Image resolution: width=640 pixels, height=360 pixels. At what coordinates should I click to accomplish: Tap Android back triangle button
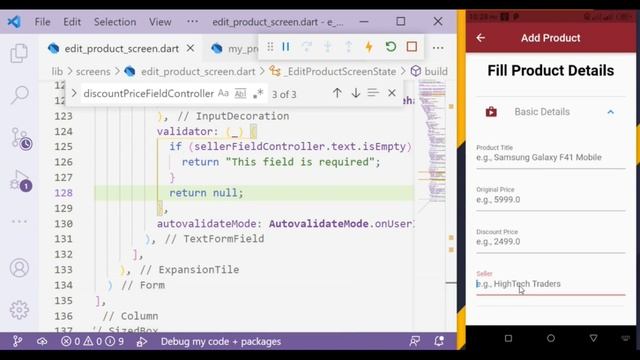(593, 338)
